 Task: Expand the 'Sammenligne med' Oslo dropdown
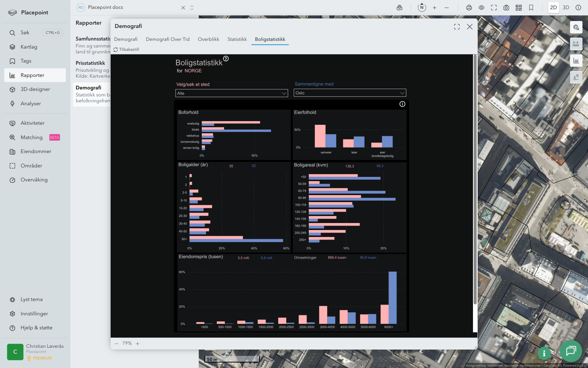click(x=350, y=93)
